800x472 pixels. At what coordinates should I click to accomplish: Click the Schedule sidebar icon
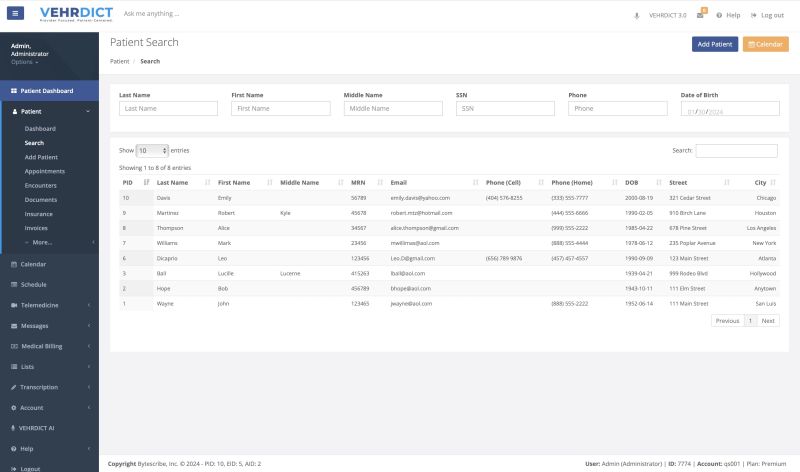14,285
